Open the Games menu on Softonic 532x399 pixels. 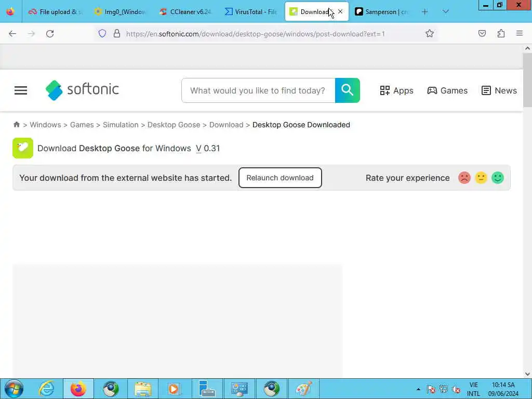pos(447,90)
